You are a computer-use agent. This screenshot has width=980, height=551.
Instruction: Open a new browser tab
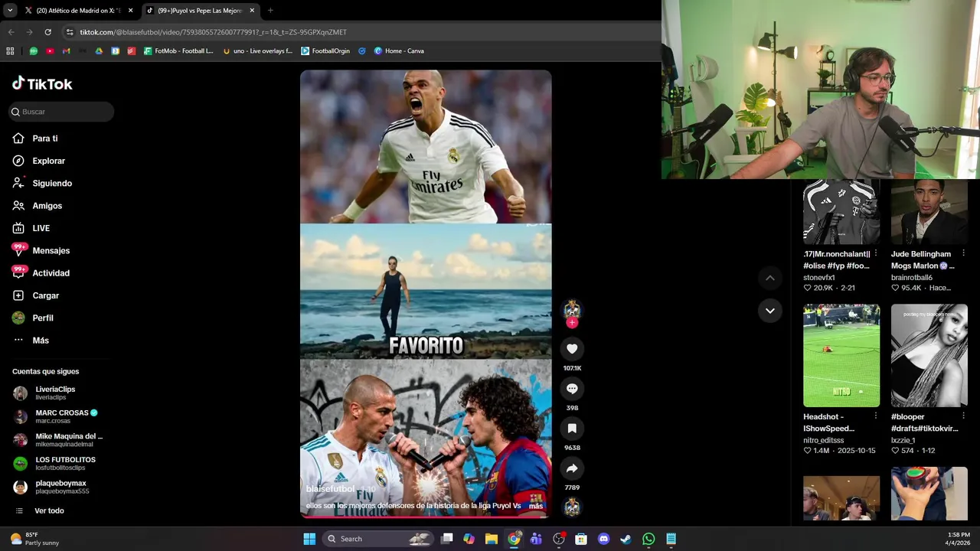pos(270,11)
